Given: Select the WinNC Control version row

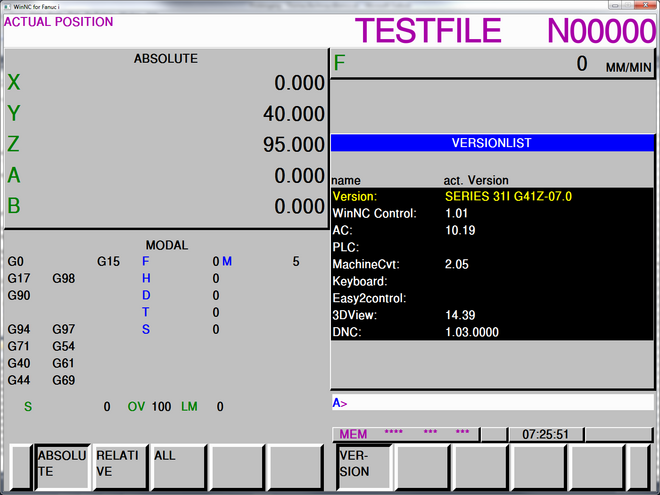Looking at the screenshot, I should click(x=492, y=213).
